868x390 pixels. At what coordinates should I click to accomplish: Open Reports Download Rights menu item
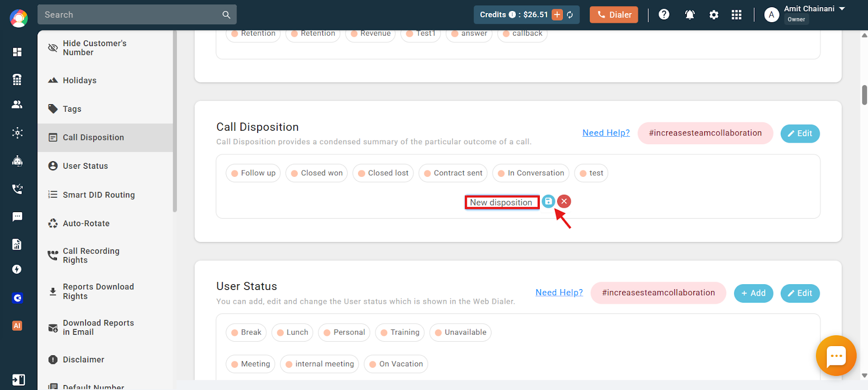(105, 291)
